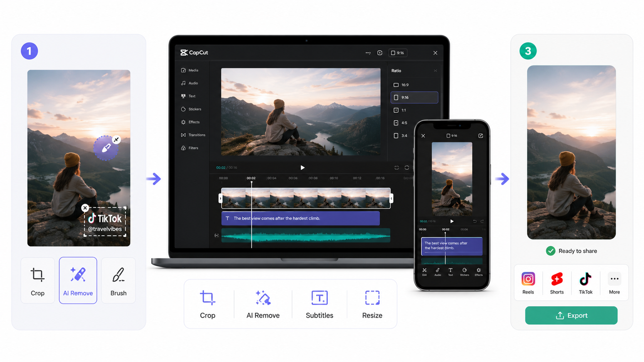Screen dimensions: 644x362
Task: Play the laptop preview video
Action: pyautogui.click(x=302, y=168)
